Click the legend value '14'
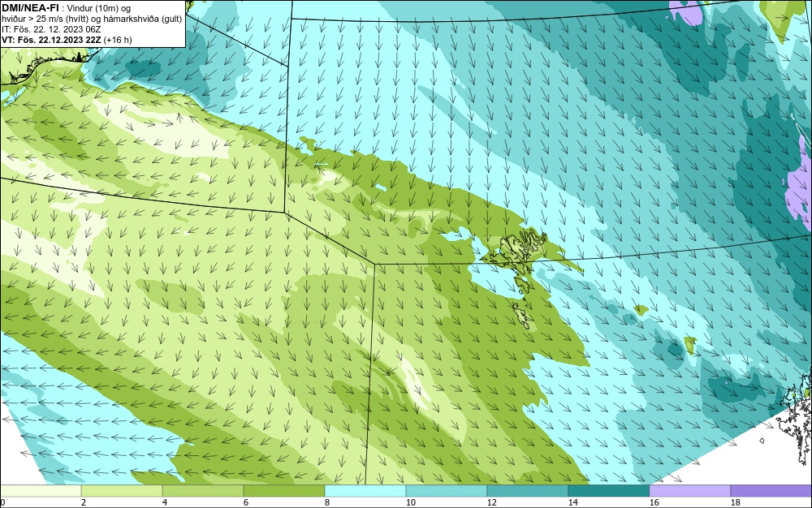812x508 pixels. (572, 502)
